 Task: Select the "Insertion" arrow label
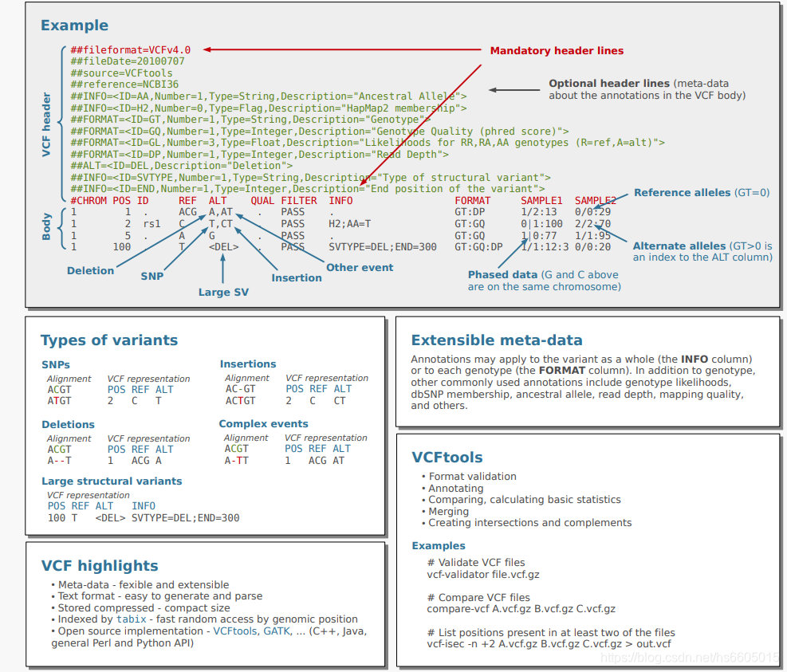pyautogui.click(x=297, y=278)
